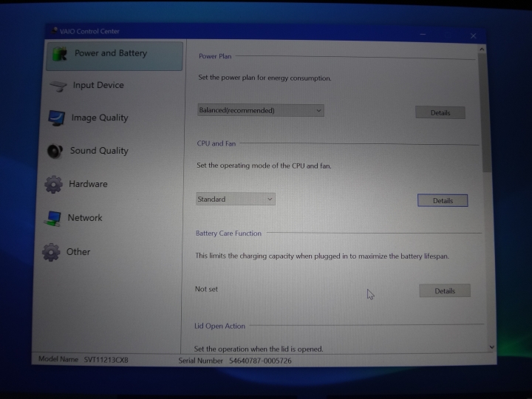Go to the Image Quality category
Screen dimensions: 532x399
[x=100, y=117]
